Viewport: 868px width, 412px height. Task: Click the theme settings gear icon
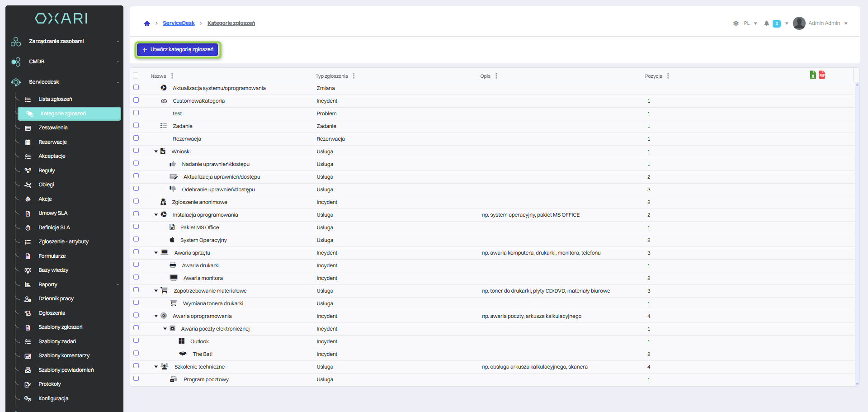tap(736, 24)
